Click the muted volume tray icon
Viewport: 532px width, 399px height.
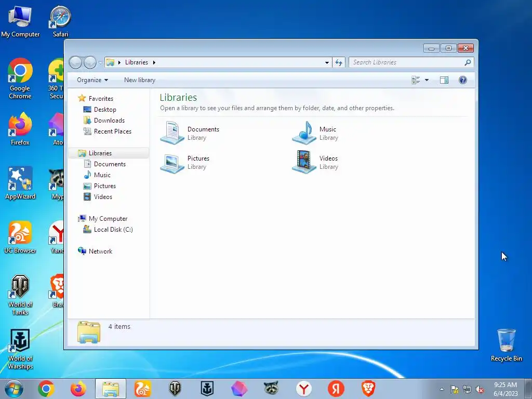[480, 390]
